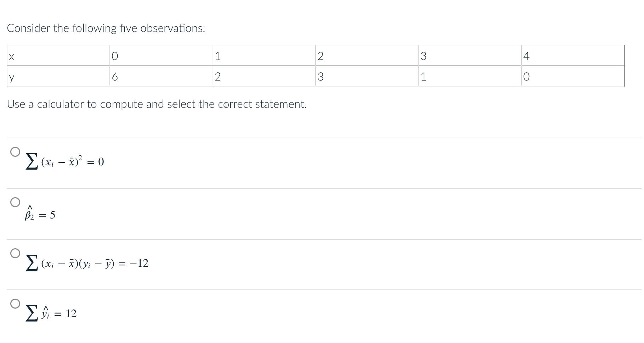The image size is (644, 343).
Task: Select the radio button for β̂₂ = 5
Action: click(x=15, y=203)
